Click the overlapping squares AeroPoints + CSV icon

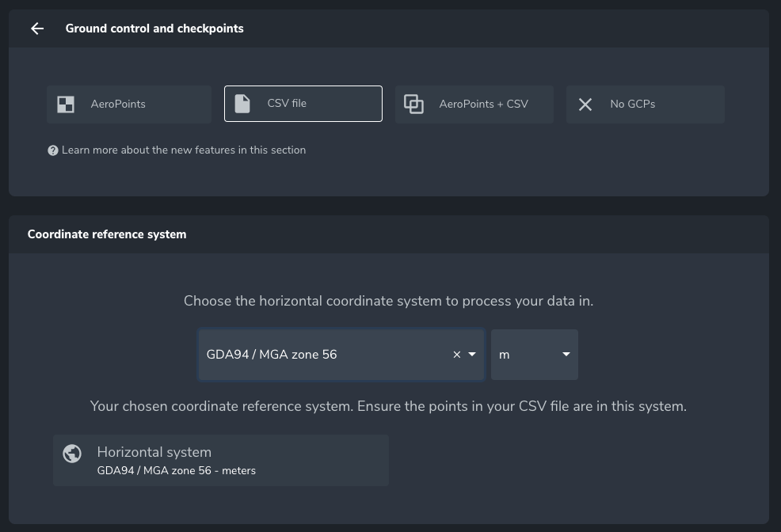pos(413,104)
